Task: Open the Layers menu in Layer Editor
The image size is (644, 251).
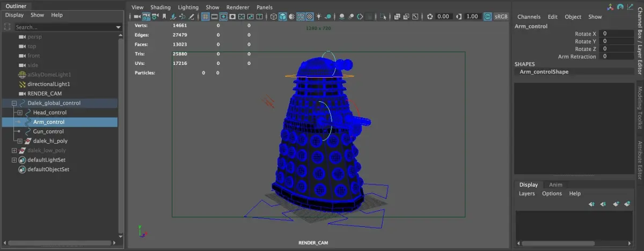Action: [526, 194]
